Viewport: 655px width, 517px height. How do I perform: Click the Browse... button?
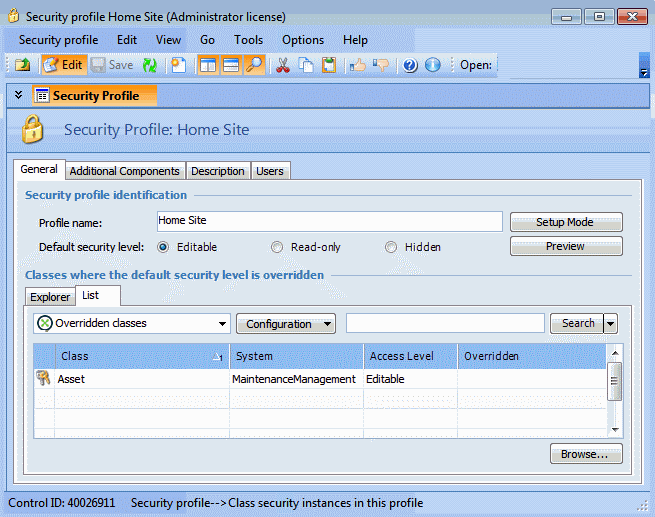point(585,454)
